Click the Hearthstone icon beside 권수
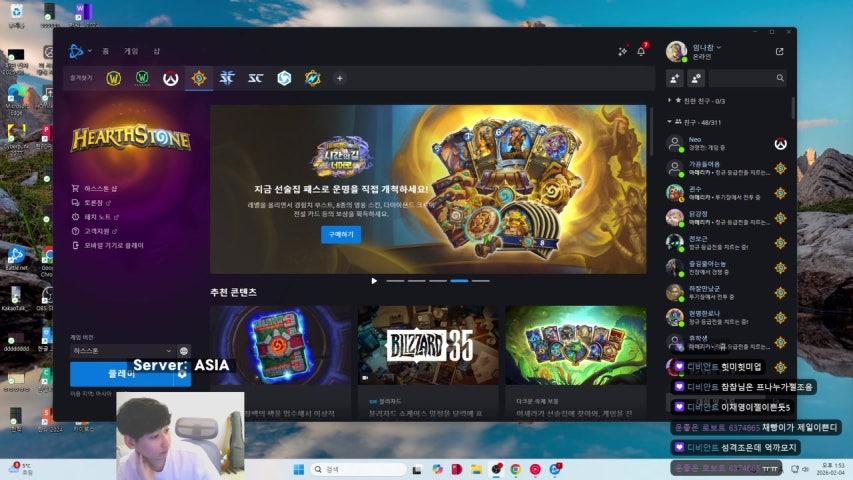The width and height of the screenshot is (853, 480). coord(781,193)
